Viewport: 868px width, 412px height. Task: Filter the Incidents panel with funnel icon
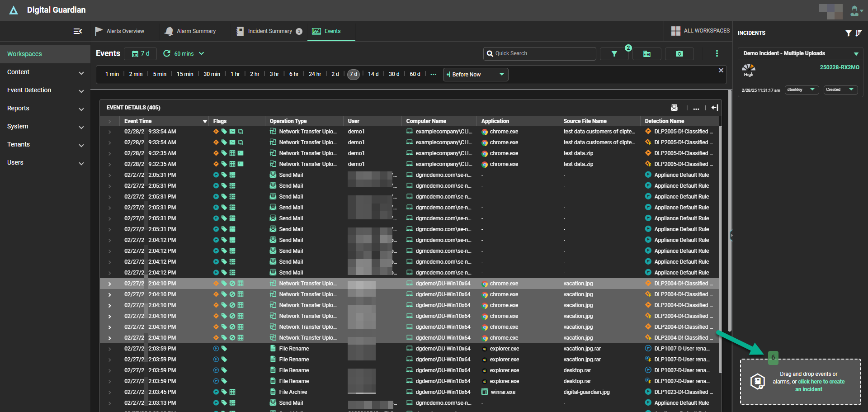click(x=849, y=33)
